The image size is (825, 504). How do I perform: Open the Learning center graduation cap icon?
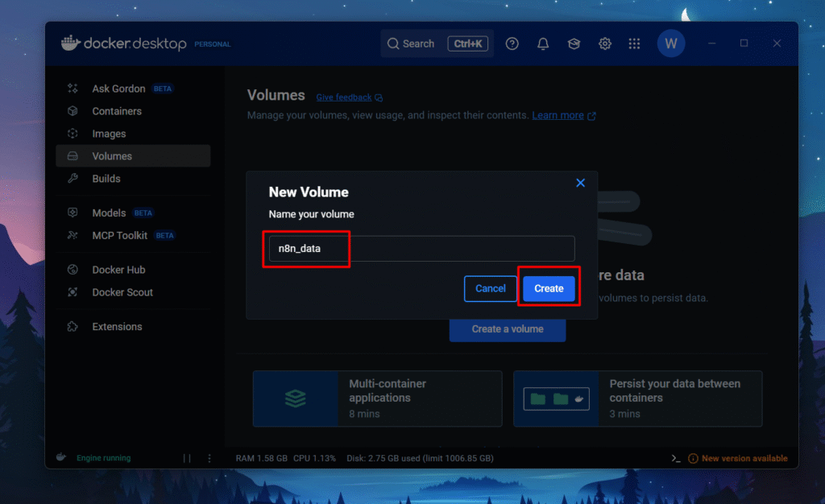(574, 43)
